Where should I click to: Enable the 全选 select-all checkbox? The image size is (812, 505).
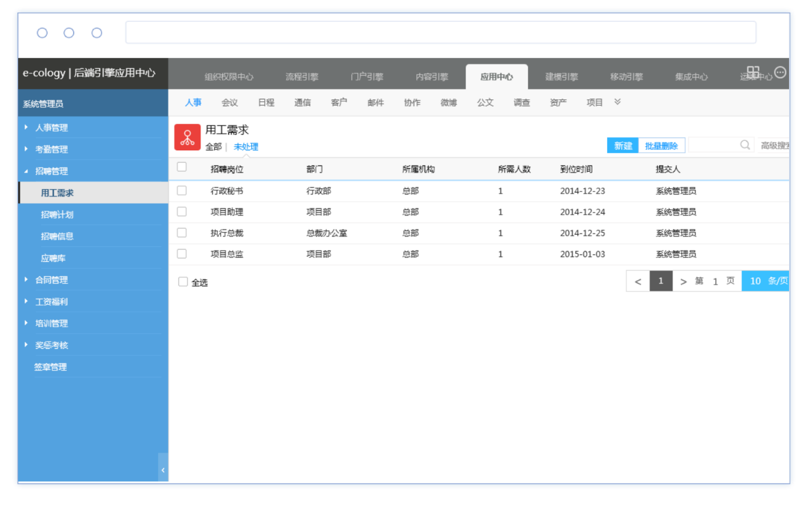[183, 282]
